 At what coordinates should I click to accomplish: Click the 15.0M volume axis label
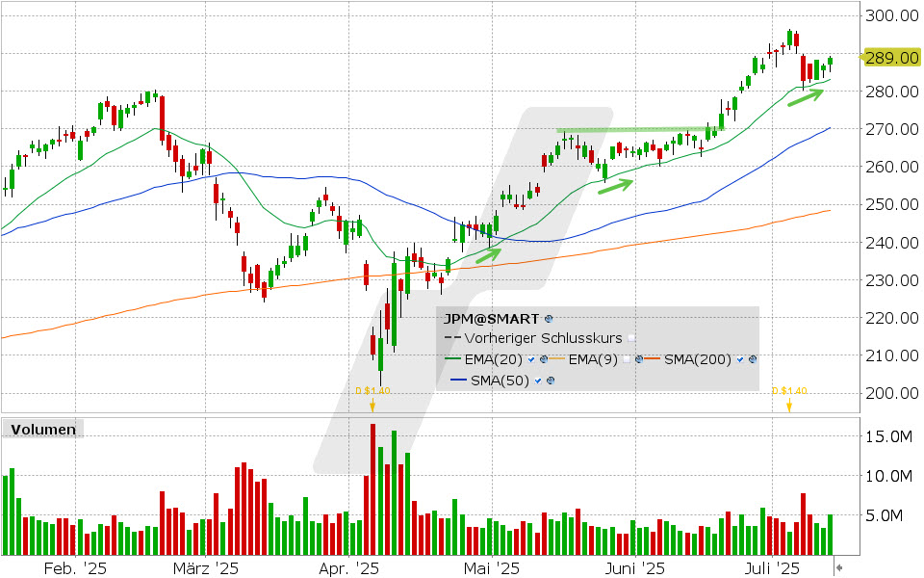pyautogui.click(x=888, y=436)
